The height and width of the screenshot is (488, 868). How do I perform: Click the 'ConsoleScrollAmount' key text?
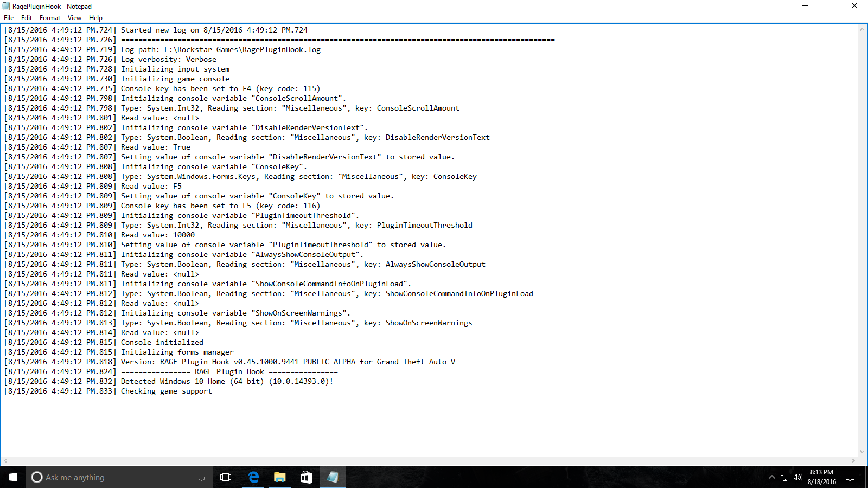[418, 108]
